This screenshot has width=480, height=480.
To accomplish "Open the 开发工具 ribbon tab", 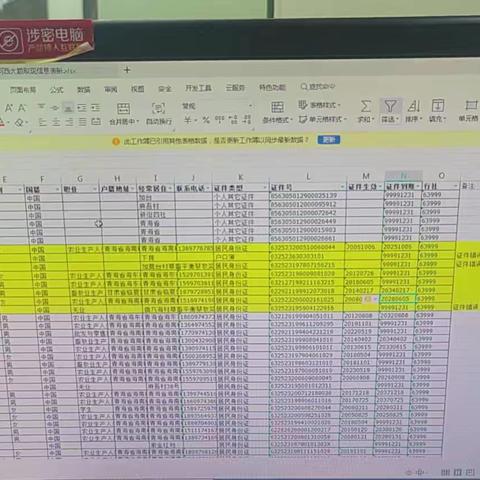I will pyautogui.click(x=198, y=88).
